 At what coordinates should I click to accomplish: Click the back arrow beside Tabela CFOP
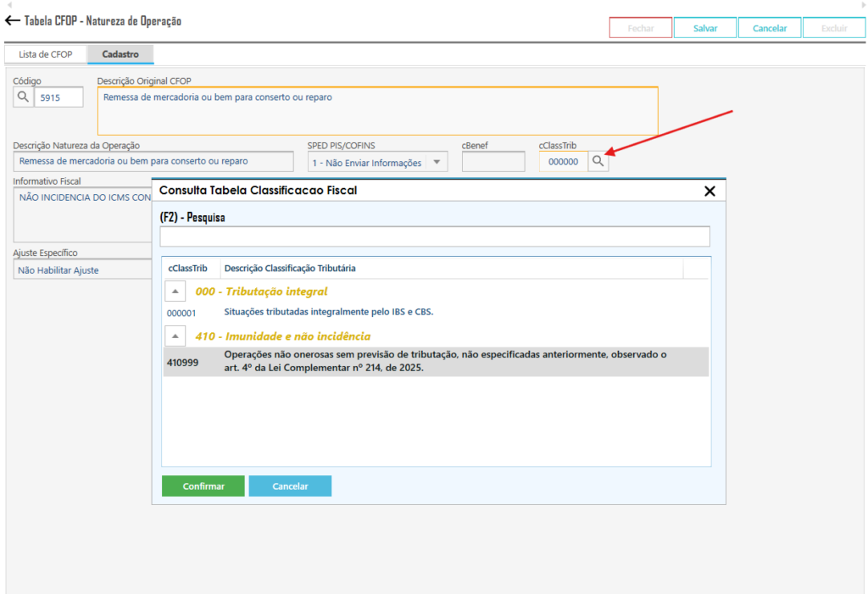[13, 20]
